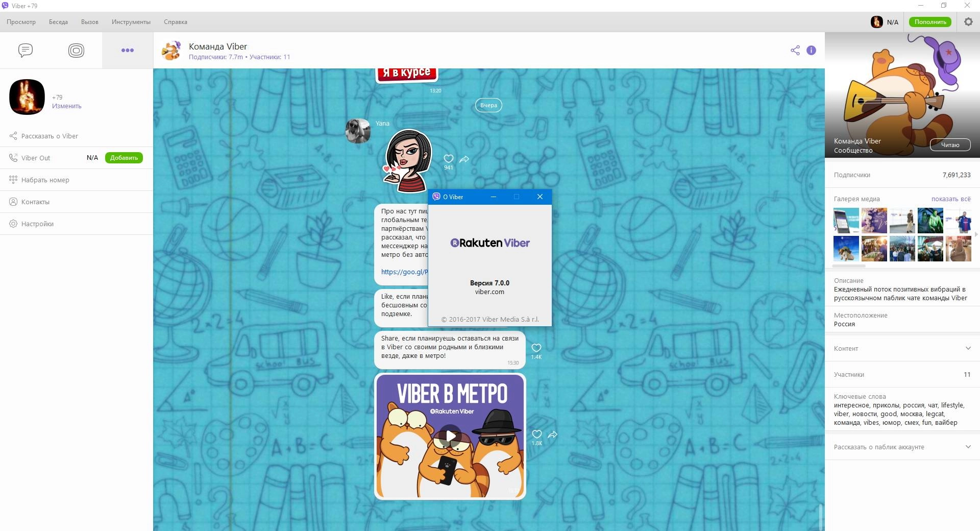Click the share icon in chat header
Screen dimensions: 980x531
coord(795,50)
